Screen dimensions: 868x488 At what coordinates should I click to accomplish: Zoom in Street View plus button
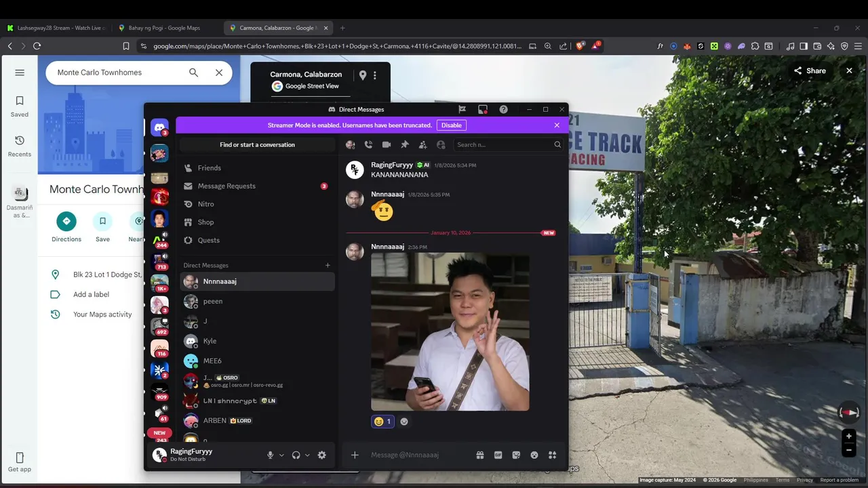point(849,436)
